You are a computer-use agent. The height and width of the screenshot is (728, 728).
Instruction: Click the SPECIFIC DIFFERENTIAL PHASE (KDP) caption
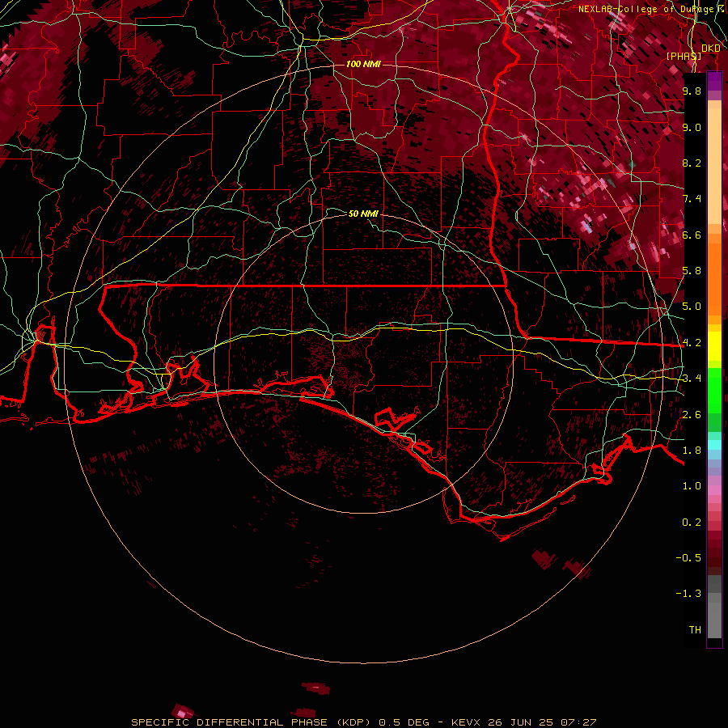251,722
